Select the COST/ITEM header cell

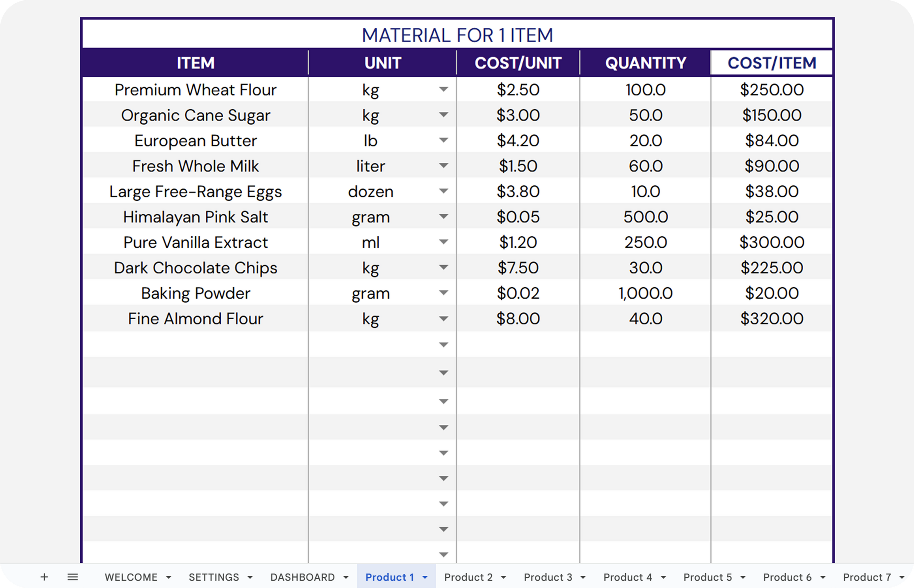(x=772, y=63)
